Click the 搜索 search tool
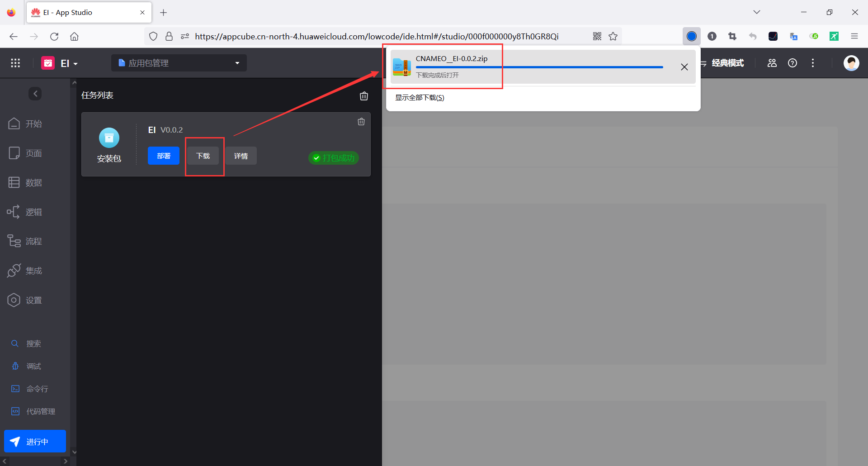This screenshot has height=466, width=868. tap(26, 343)
